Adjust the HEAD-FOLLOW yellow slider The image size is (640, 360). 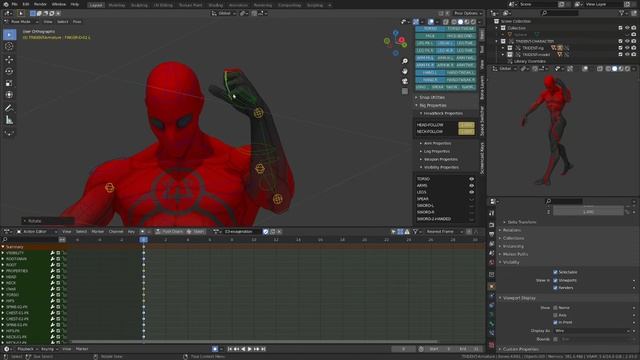466,125
